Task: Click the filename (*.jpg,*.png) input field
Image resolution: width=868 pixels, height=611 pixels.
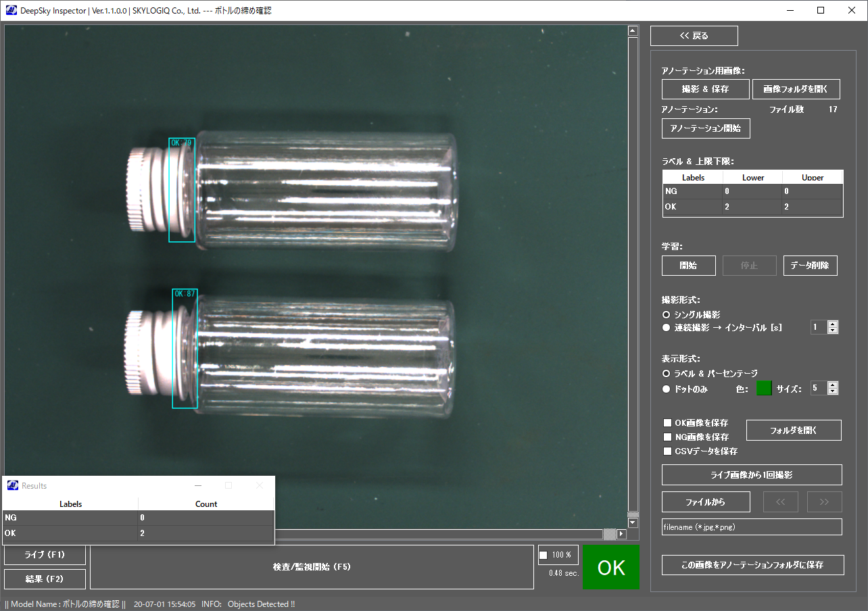Action: [752, 527]
